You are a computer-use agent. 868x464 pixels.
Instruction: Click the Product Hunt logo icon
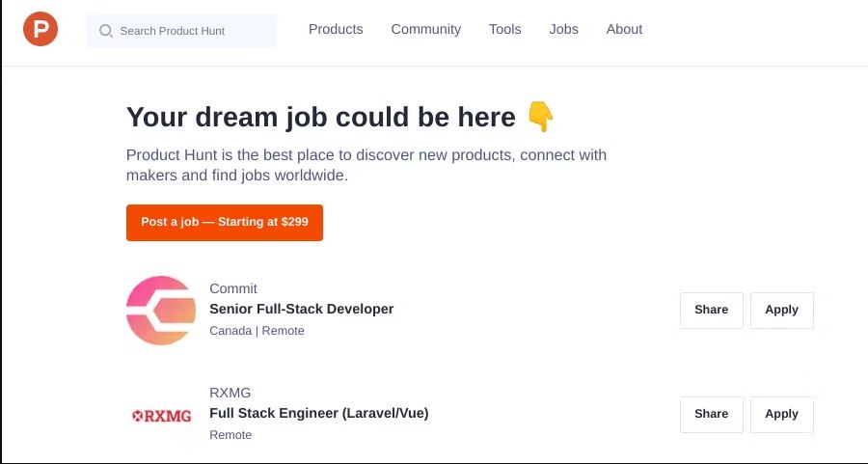[x=41, y=29]
